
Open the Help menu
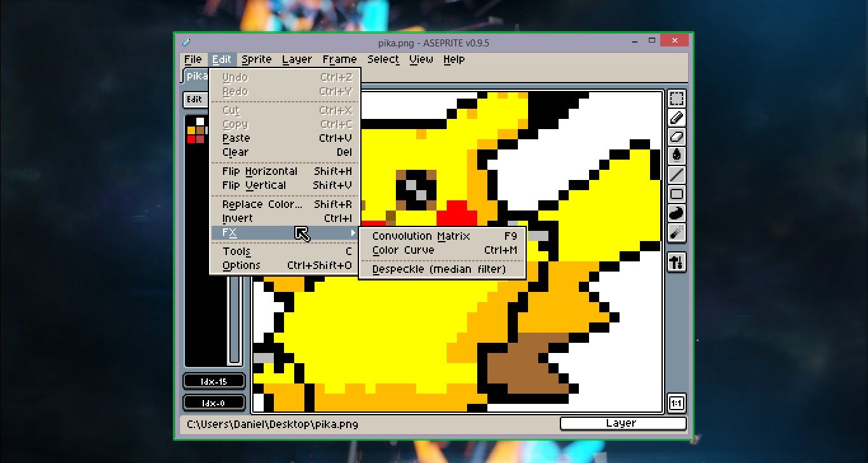pyautogui.click(x=454, y=59)
